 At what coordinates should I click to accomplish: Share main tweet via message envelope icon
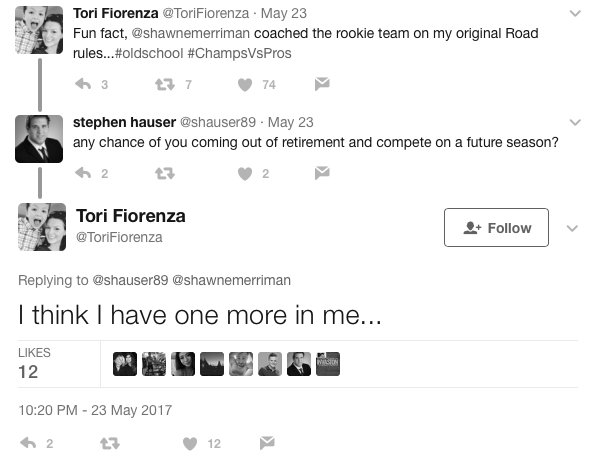click(267, 443)
